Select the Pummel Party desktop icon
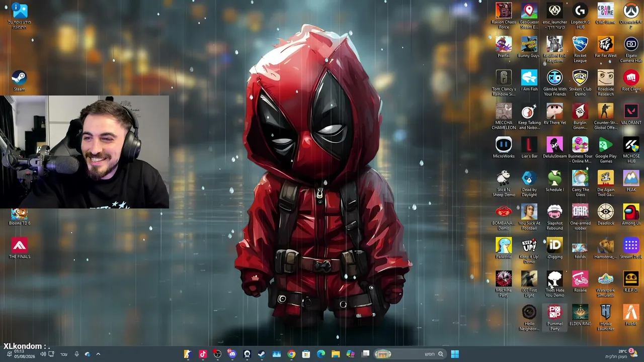Screen dimensions: 644x362 pyautogui.click(x=554, y=318)
